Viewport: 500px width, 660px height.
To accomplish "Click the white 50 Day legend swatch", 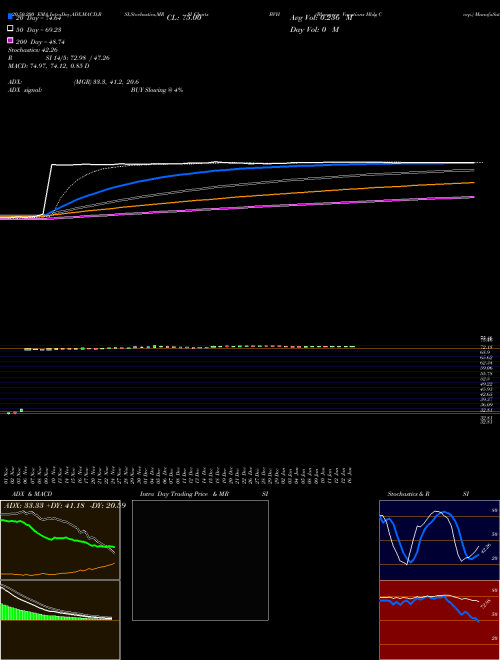I will coord(10,29).
